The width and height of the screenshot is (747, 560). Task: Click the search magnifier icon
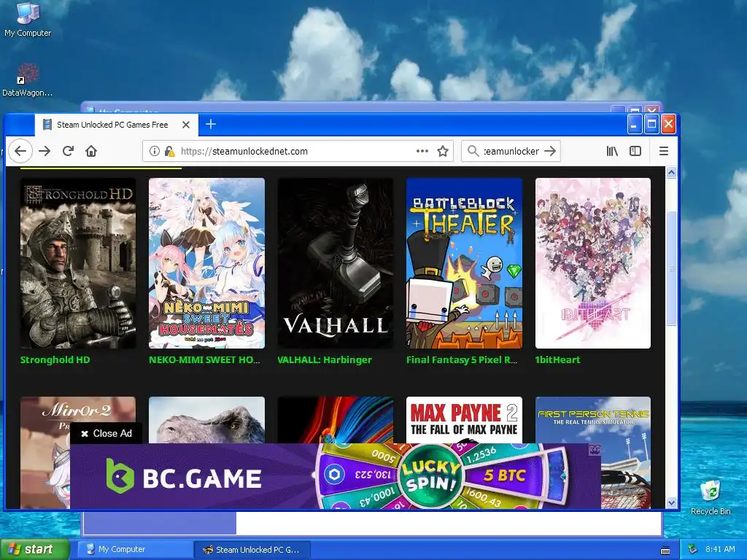(x=473, y=151)
